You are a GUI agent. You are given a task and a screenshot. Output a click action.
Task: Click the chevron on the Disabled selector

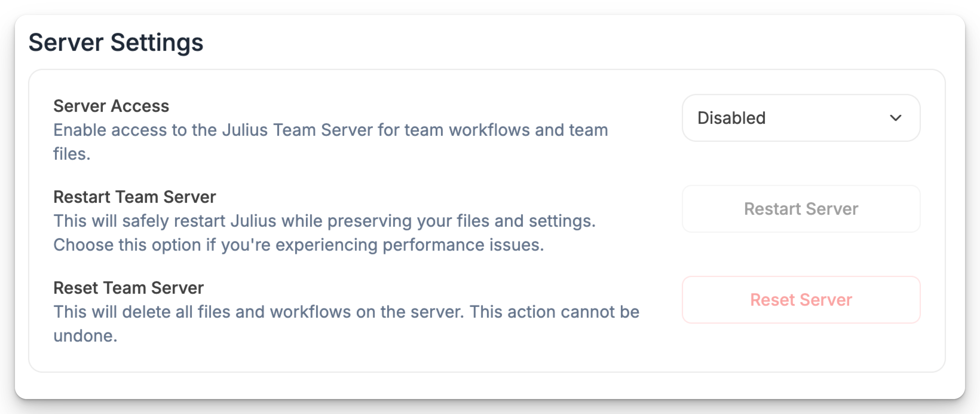pyautogui.click(x=896, y=118)
